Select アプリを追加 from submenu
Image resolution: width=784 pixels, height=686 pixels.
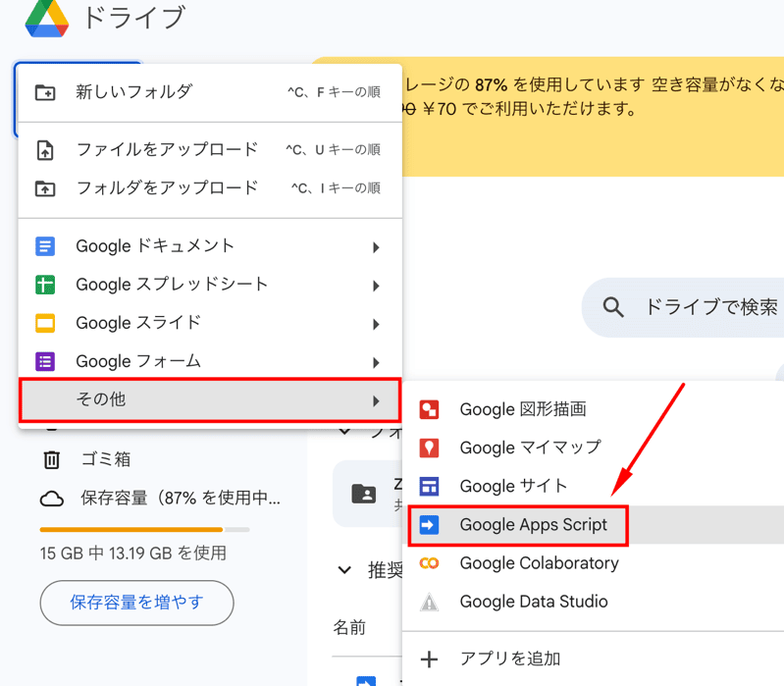(595, 659)
